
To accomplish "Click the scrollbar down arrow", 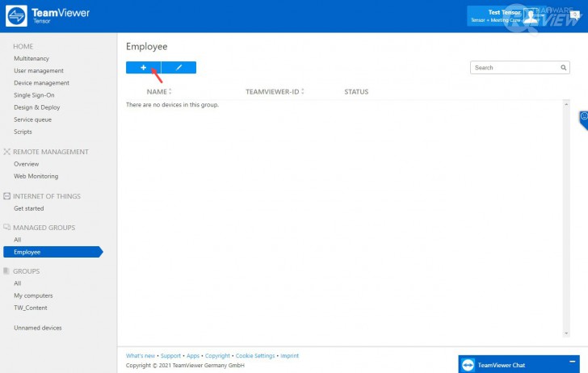I will tap(566, 333).
